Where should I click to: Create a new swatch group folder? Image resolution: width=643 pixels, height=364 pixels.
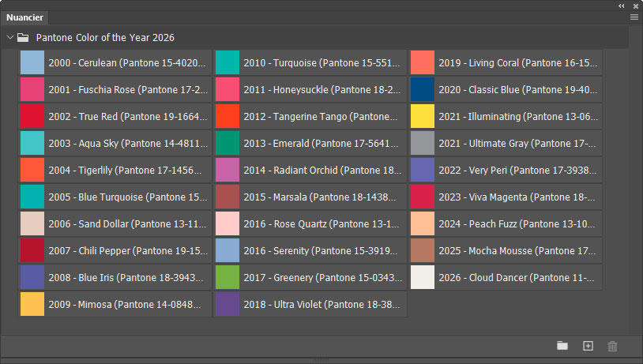tap(562, 346)
